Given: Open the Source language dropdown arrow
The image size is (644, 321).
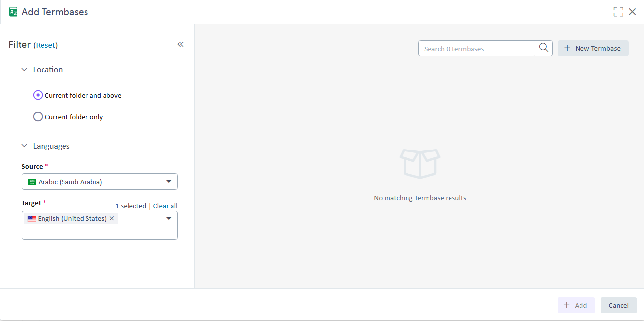Looking at the screenshot, I should [169, 181].
